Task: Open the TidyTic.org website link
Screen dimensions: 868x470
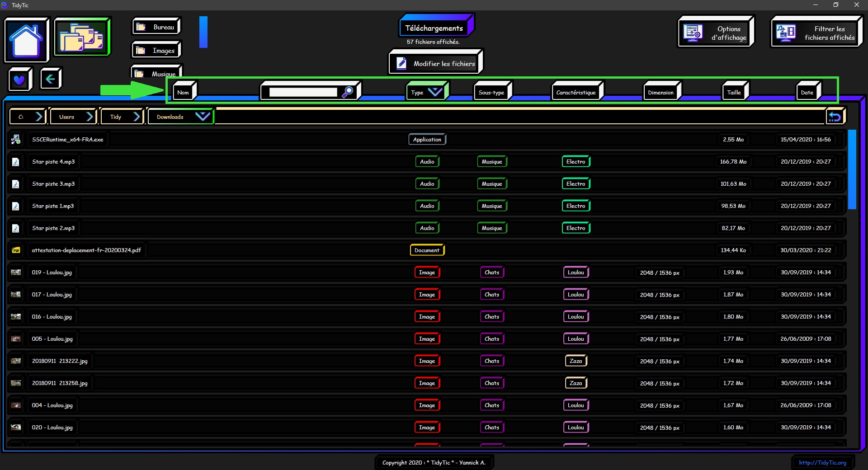Action: [822, 462]
